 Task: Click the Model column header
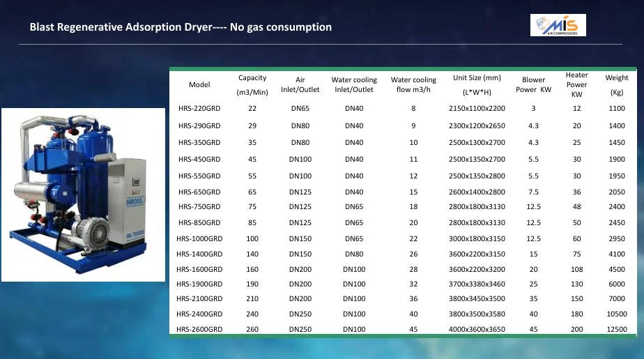tap(199, 85)
